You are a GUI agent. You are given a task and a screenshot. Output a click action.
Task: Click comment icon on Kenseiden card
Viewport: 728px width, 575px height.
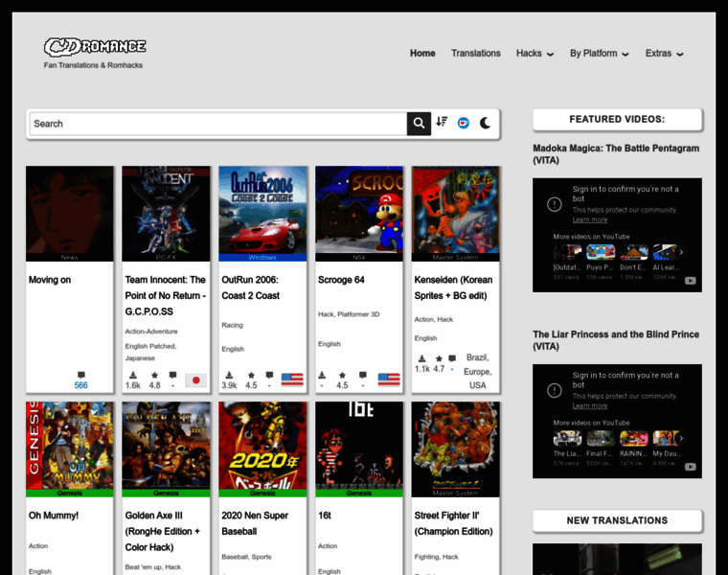452,358
